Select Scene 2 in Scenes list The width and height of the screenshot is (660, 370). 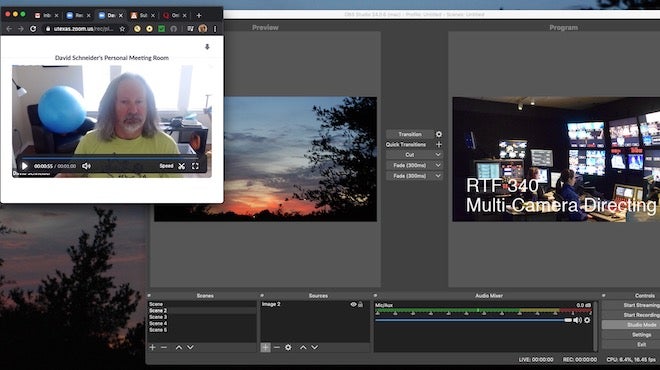202,310
